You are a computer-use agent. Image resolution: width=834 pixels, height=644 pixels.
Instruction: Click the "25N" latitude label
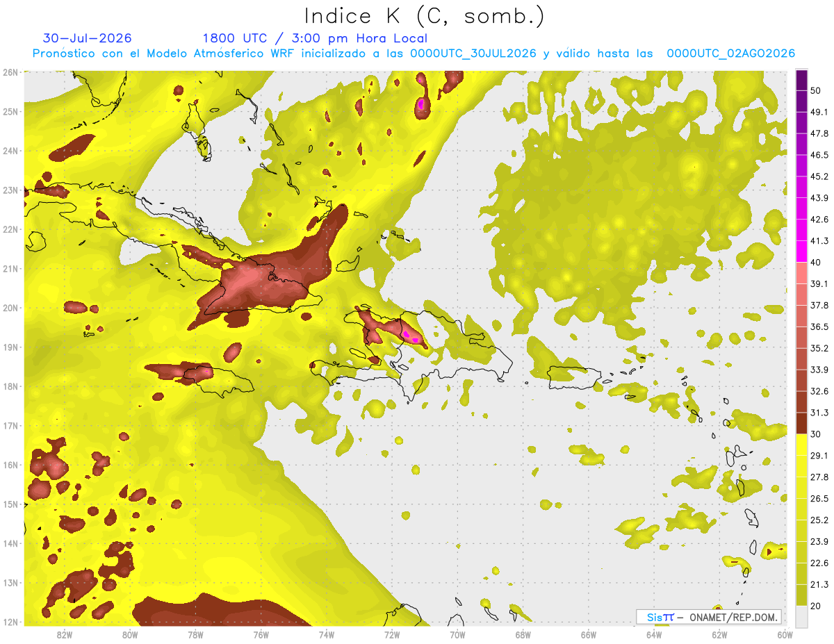[x=10, y=111]
